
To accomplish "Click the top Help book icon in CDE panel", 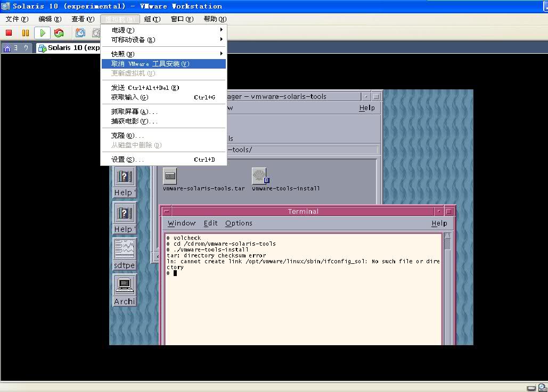I will tap(124, 176).
